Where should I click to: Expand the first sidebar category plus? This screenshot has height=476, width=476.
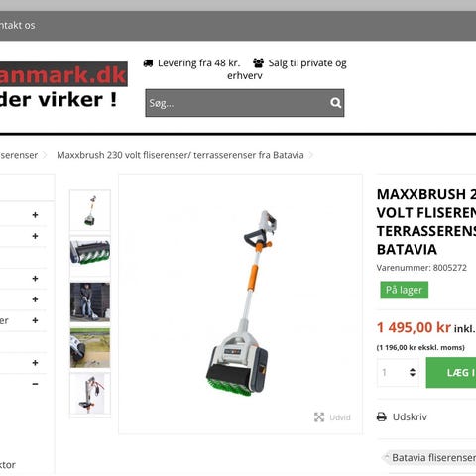[x=35, y=215]
